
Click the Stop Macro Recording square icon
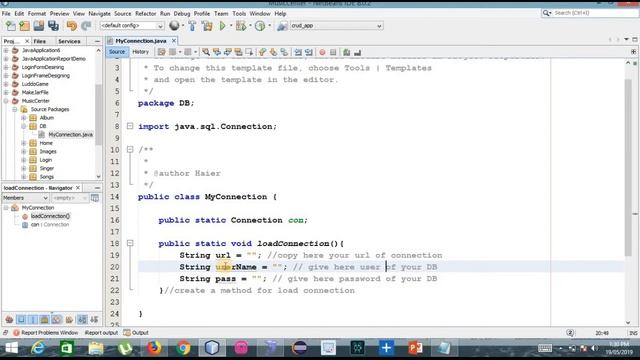point(333,52)
